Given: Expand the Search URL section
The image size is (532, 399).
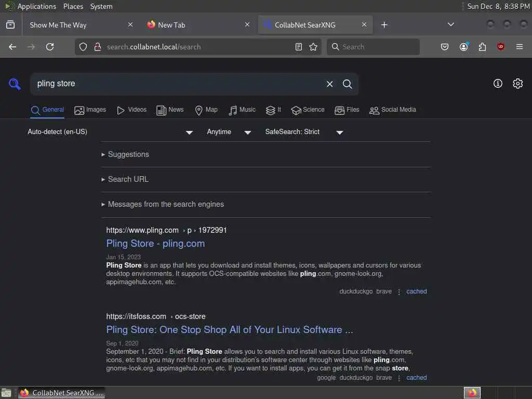Looking at the screenshot, I should pos(125,179).
